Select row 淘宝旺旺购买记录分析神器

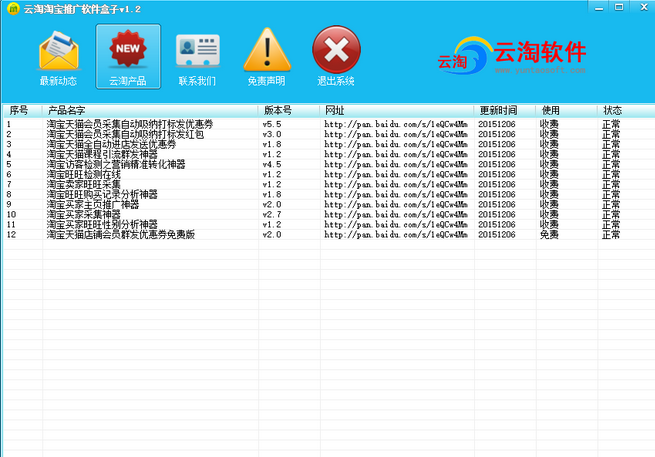[x=329, y=194]
